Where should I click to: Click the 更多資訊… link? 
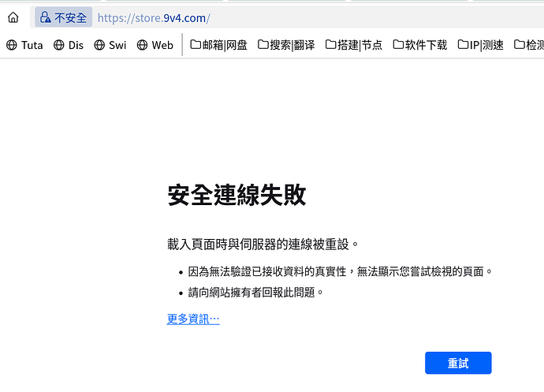193,319
